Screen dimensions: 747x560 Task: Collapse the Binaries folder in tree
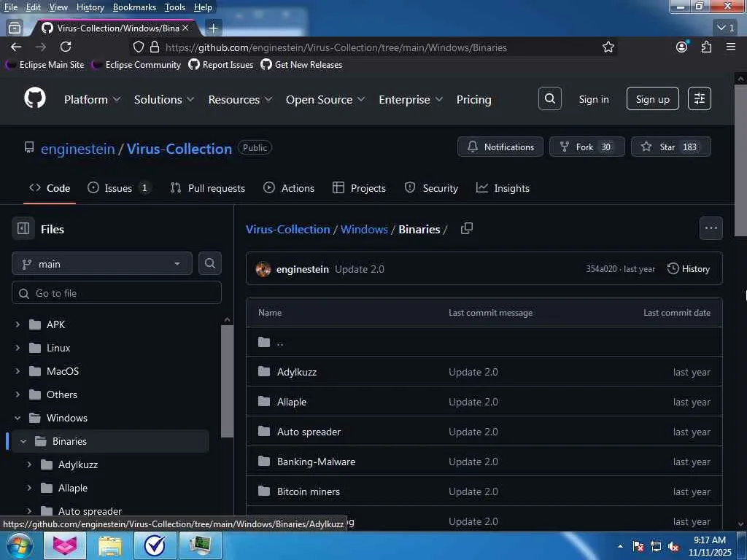[23, 441]
